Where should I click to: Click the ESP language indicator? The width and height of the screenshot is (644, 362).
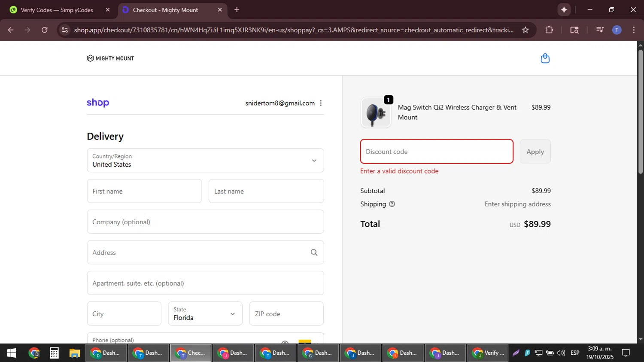pyautogui.click(x=575, y=353)
